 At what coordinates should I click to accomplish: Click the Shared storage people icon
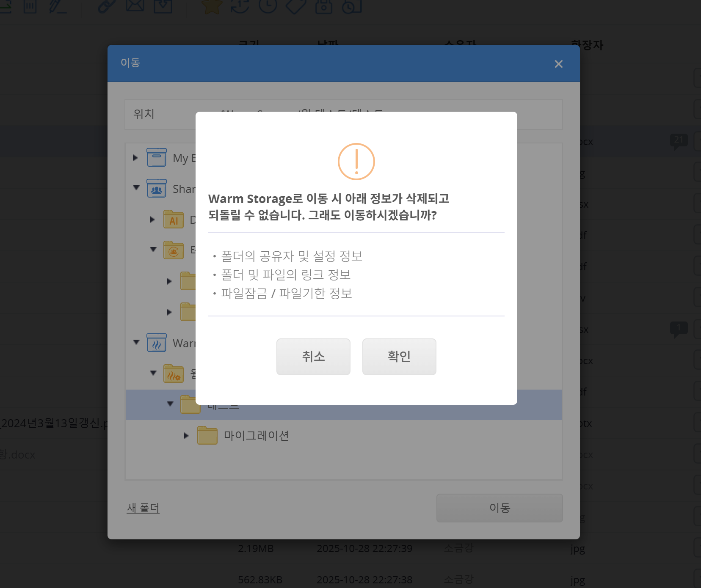[157, 189]
